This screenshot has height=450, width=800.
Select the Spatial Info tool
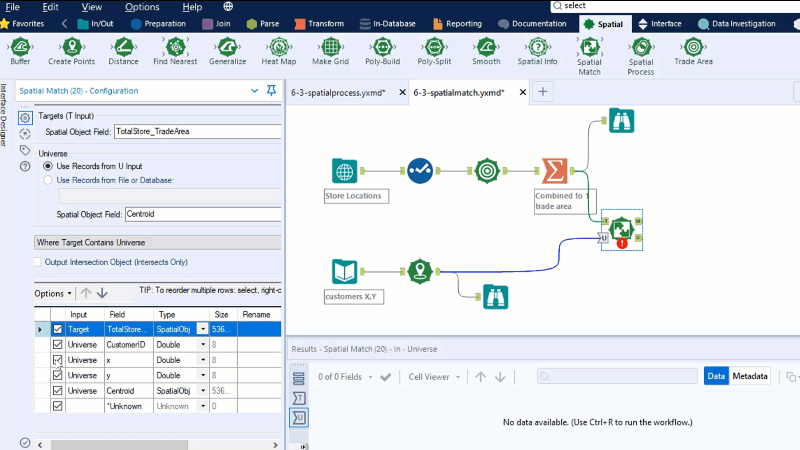tap(537, 51)
